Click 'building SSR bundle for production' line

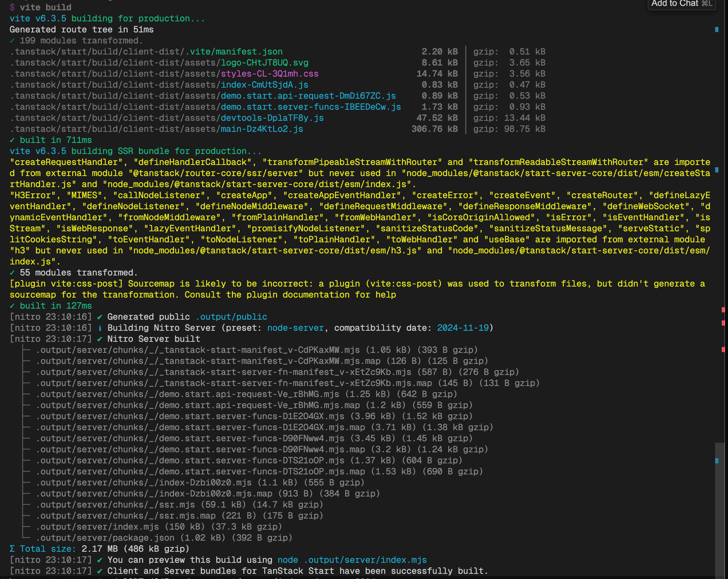[135, 151]
